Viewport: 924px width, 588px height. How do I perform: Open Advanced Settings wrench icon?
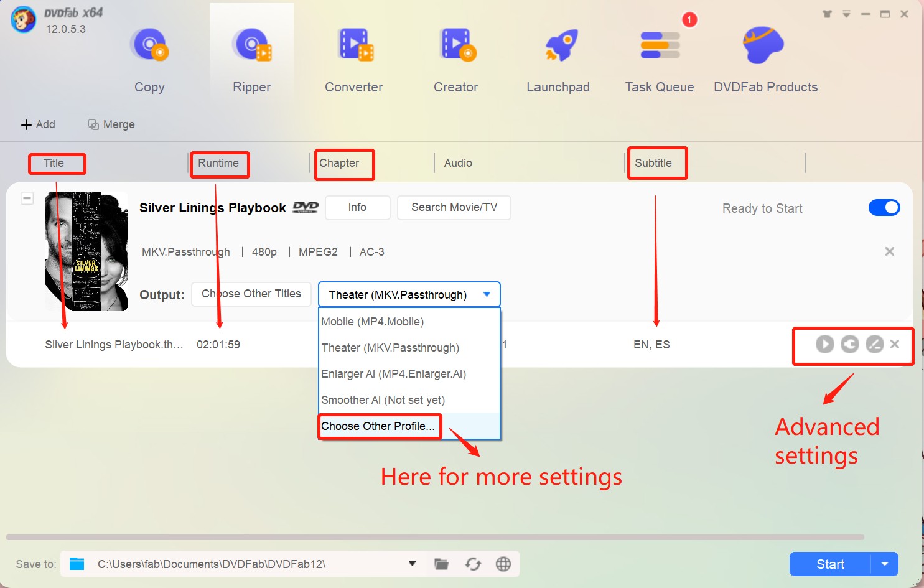point(850,344)
